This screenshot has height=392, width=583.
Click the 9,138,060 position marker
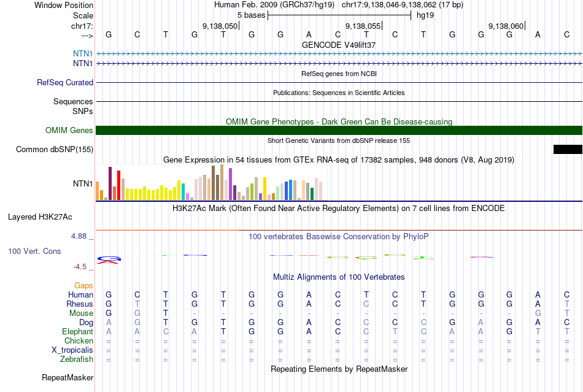[x=506, y=26]
